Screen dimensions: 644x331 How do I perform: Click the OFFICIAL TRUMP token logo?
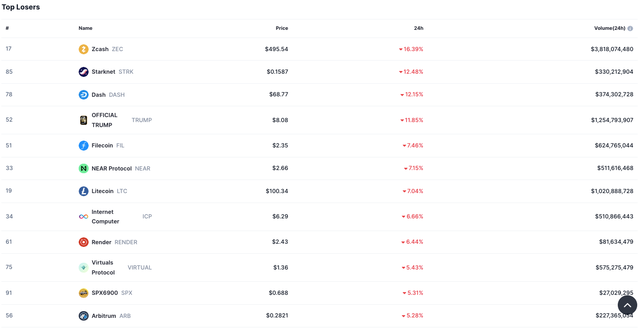coord(83,120)
